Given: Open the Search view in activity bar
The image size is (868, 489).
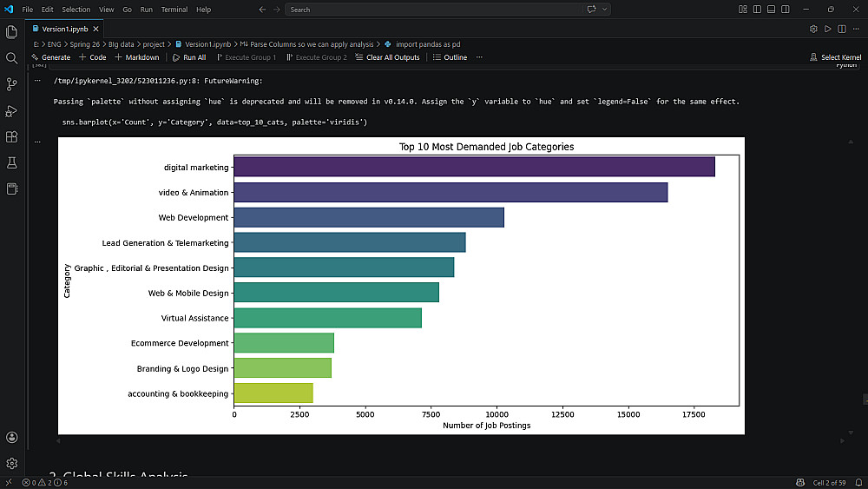Looking at the screenshot, I should pyautogui.click(x=12, y=58).
